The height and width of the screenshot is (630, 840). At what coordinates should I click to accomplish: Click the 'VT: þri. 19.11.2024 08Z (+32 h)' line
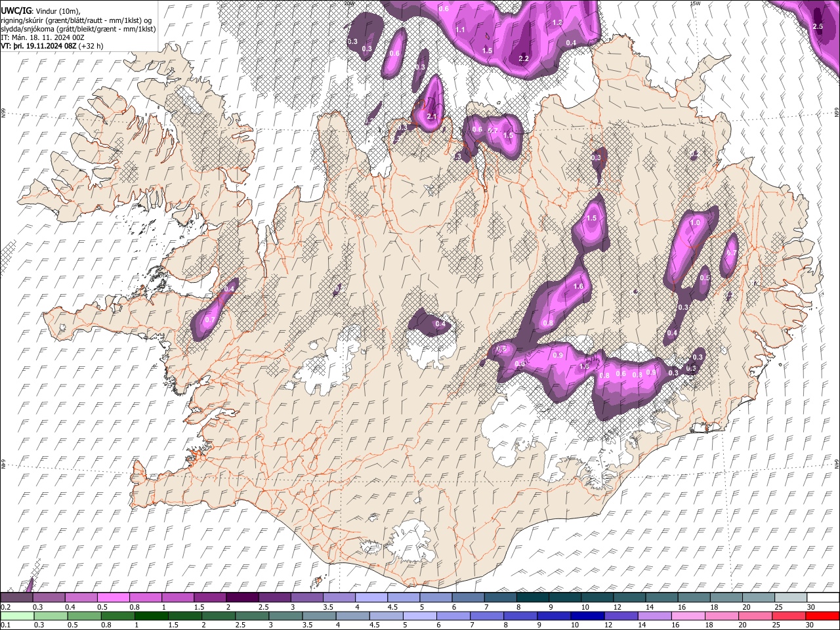(53, 47)
